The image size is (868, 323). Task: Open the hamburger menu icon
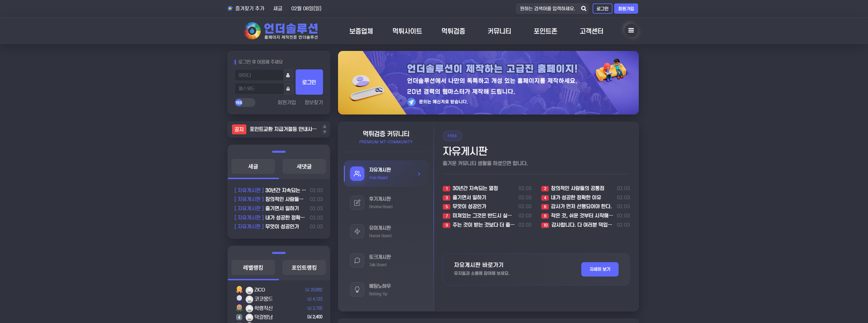pos(631,30)
